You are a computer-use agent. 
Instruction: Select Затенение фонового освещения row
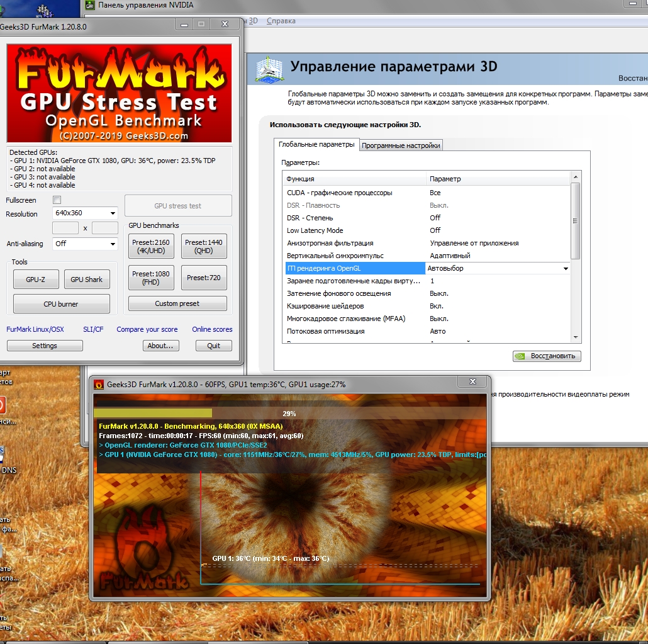[428, 293]
